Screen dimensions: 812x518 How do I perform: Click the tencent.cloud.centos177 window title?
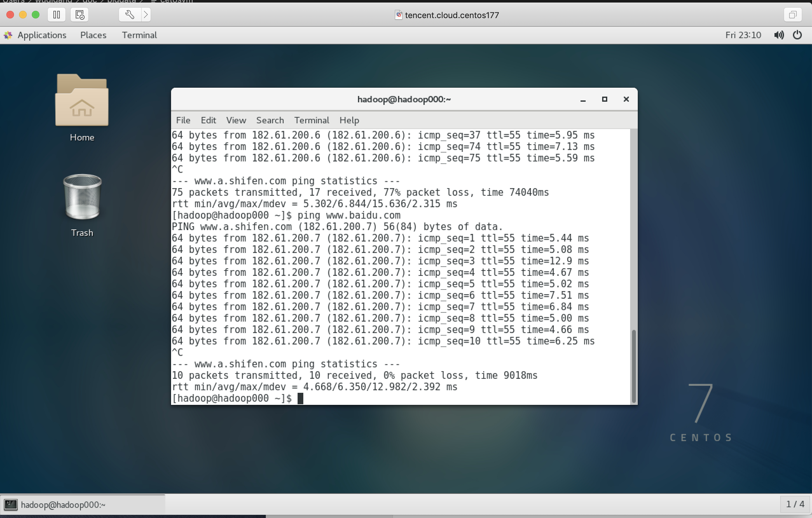[451, 15]
